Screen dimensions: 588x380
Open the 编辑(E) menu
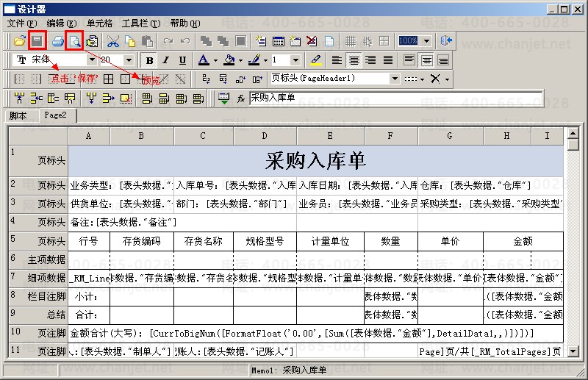pos(62,24)
